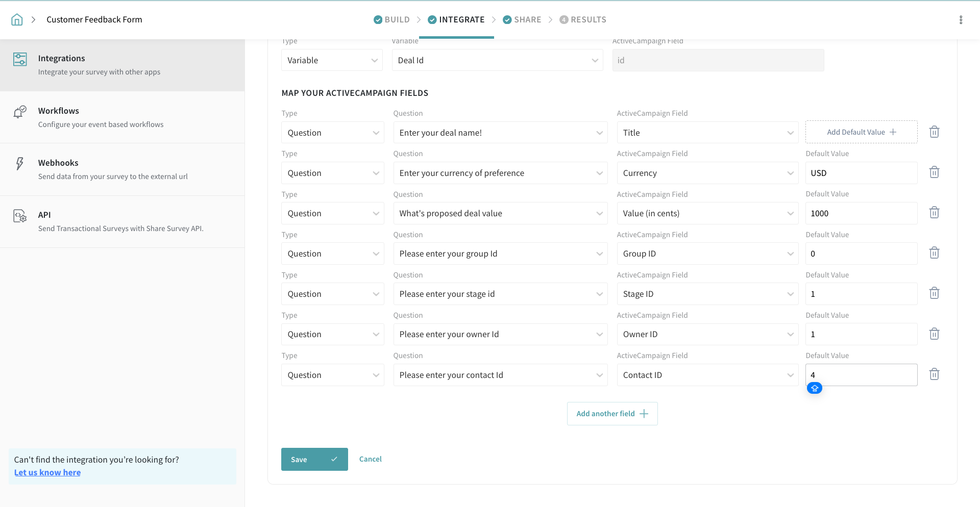Remove the Value (in cents) mapping row
The image size is (980, 507).
pos(934,213)
